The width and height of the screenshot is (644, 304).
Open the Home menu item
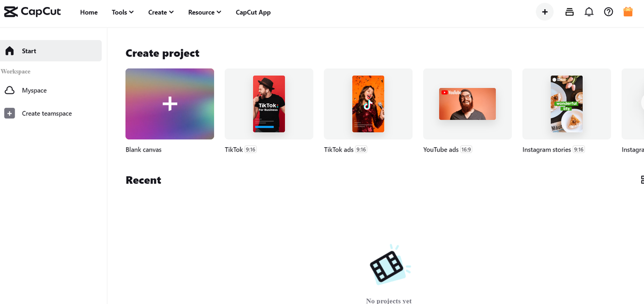[89, 12]
